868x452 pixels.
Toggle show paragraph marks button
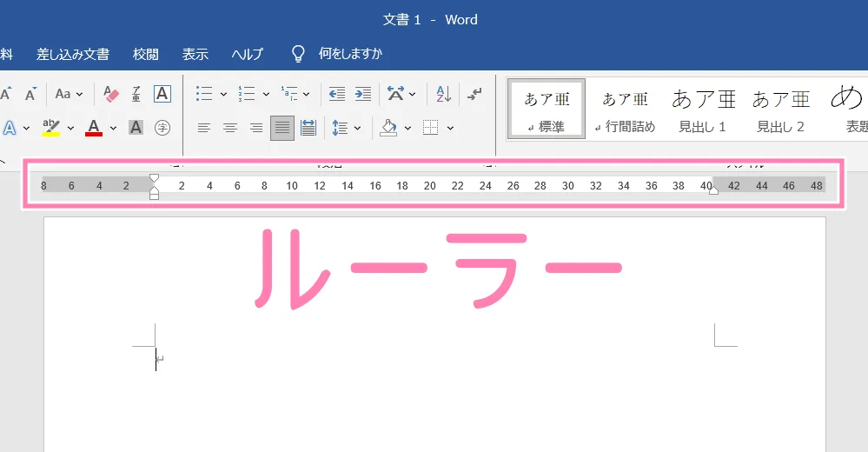(474, 94)
